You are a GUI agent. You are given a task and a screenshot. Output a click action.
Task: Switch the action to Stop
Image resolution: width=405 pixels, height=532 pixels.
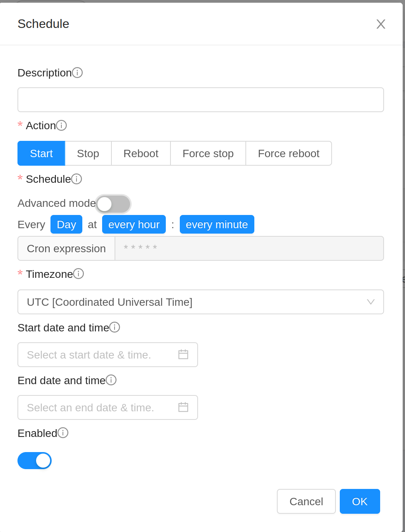[88, 153]
